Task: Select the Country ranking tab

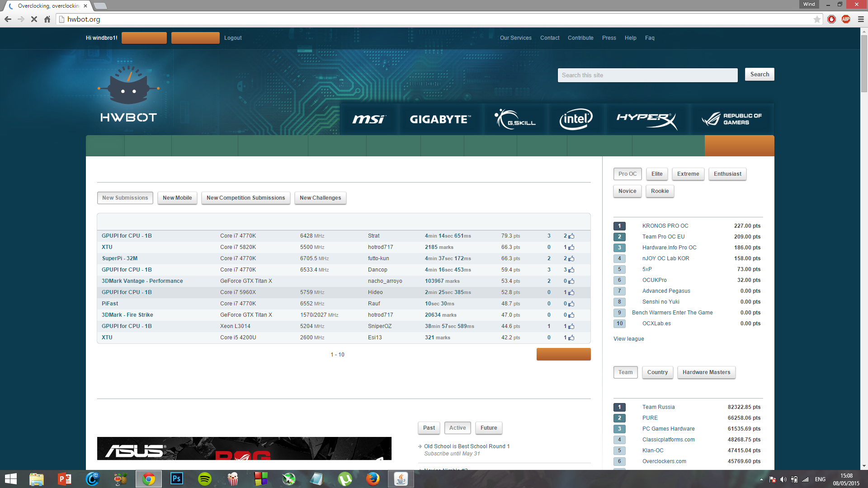Action: point(657,372)
